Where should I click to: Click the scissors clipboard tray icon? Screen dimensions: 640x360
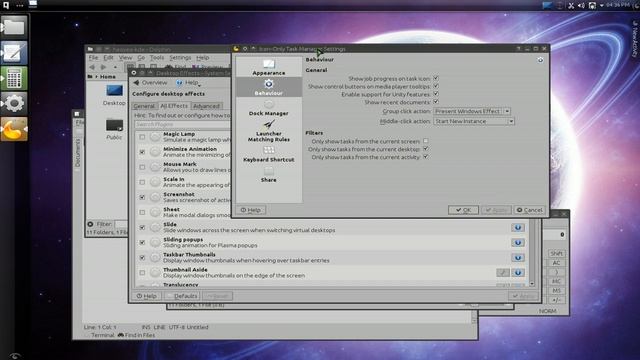click(571, 5)
